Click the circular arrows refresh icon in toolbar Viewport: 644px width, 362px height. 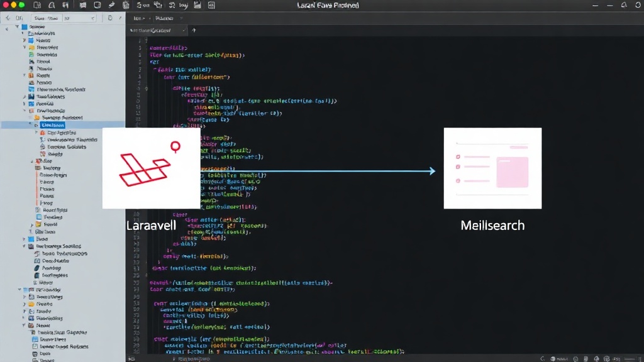coord(172,5)
